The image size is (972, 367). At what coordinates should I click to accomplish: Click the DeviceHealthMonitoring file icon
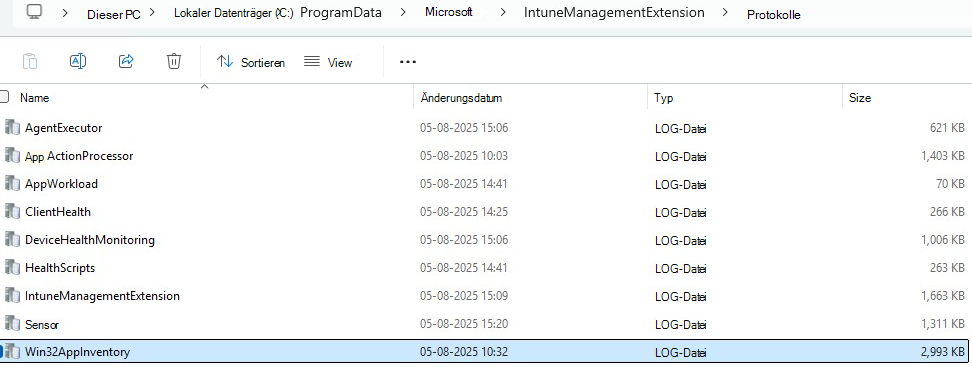[12, 239]
